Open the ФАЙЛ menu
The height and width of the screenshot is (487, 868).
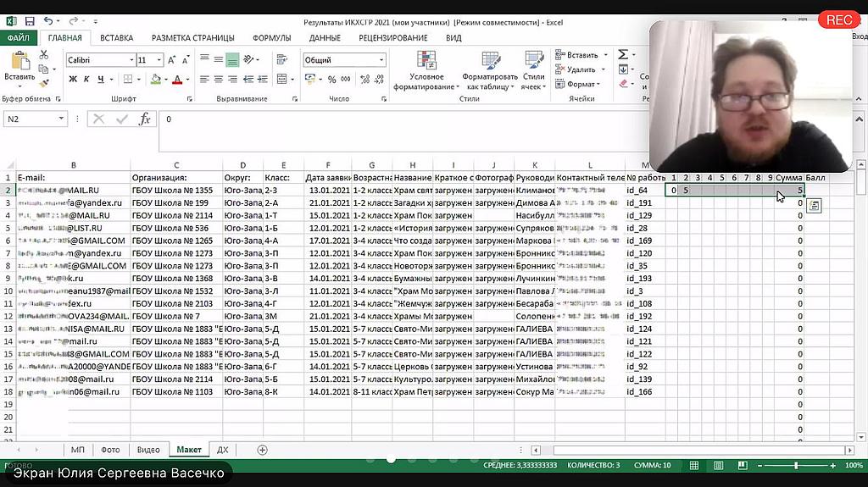pyautogui.click(x=18, y=38)
